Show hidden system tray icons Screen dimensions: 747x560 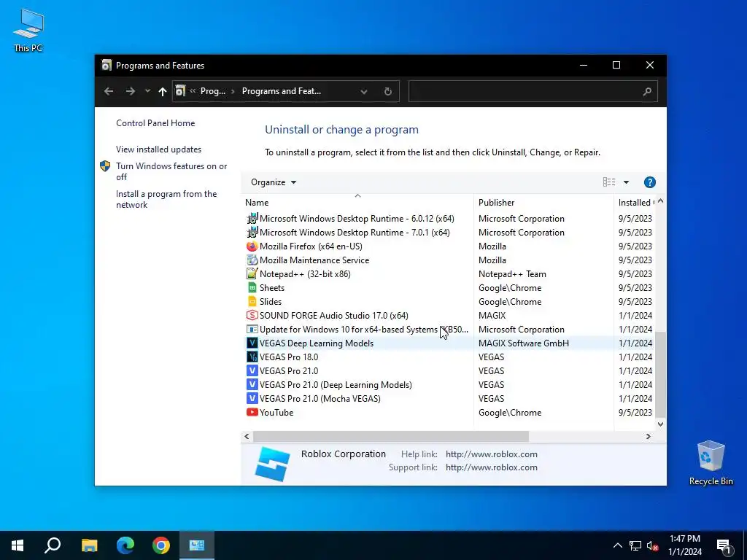tap(617, 545)
